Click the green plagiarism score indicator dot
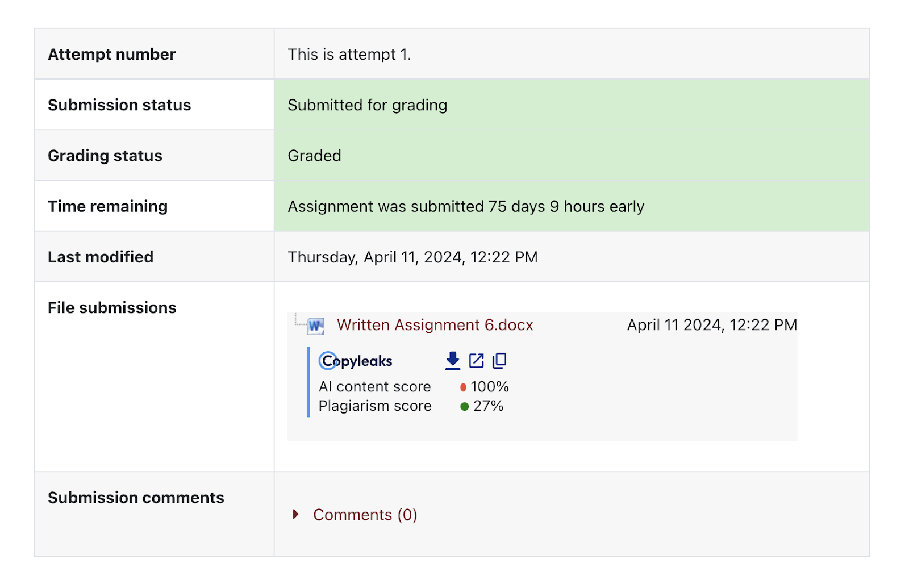Image resolution: width=909 pixels, height=588 pixels. pyautogui.click(x=464, y=406)
